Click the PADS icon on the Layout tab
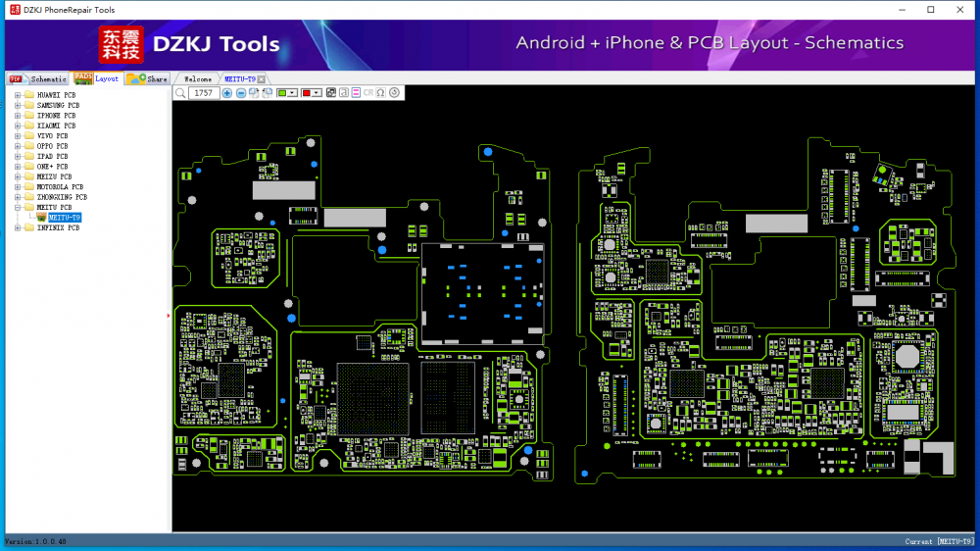980x551 pixels. pos(82,77)
